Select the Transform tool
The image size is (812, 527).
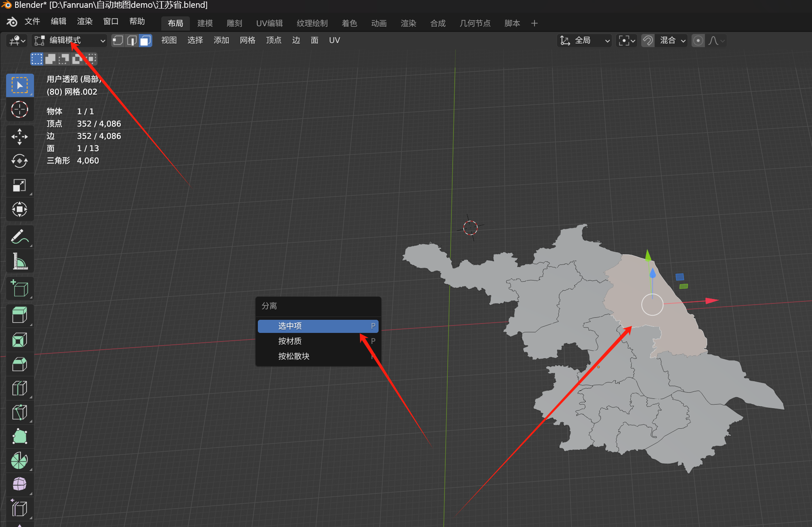[x=20, y=210]
